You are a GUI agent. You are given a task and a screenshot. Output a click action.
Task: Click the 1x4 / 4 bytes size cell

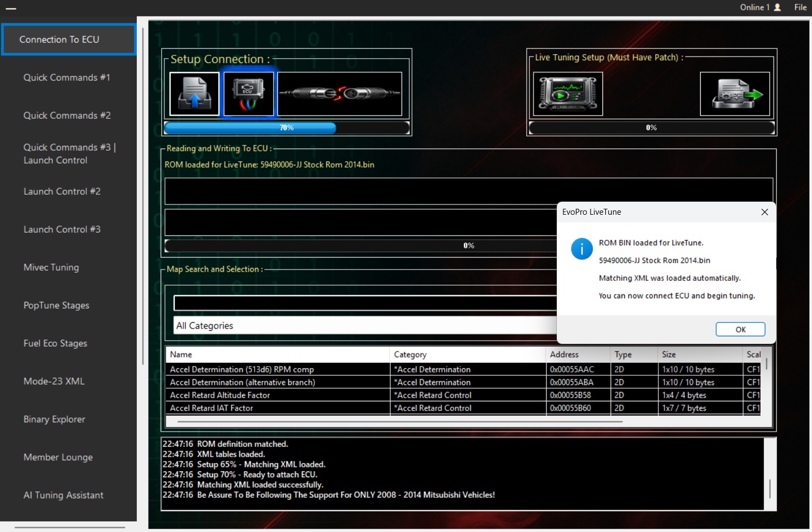(700, 395)
